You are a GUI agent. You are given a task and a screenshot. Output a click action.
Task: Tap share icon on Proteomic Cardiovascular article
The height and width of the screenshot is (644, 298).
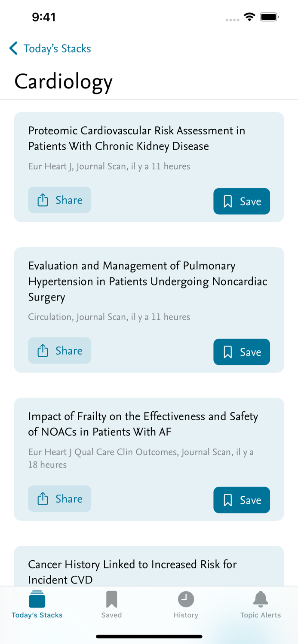43,200
